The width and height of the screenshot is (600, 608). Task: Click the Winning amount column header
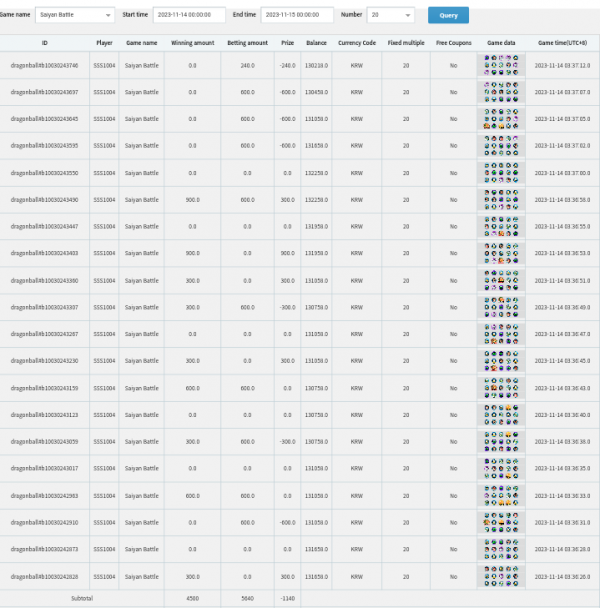(x=192, y=43)
